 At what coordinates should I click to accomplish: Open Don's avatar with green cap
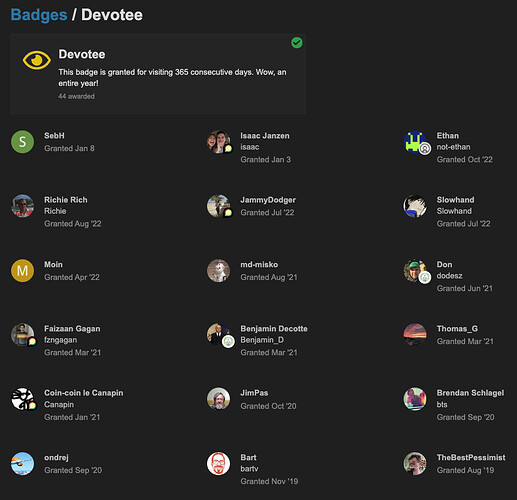[415, 271]
